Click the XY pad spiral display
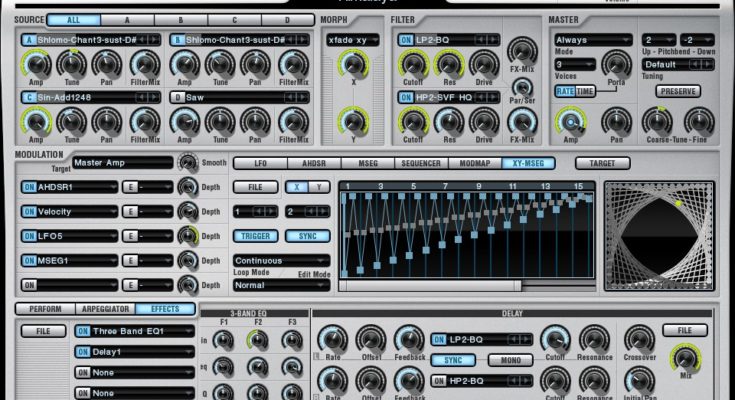 point(659,236)
